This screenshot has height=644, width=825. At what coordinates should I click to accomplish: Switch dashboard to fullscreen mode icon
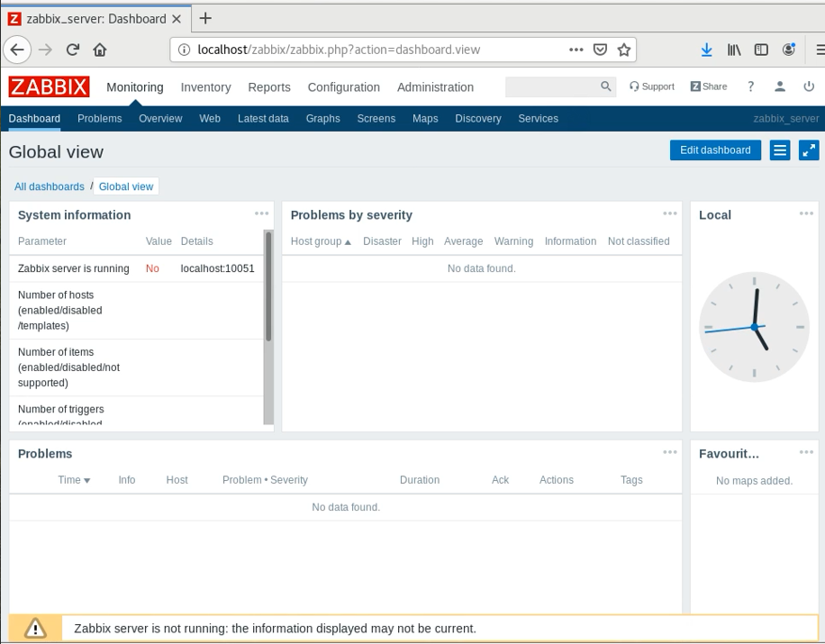coord(809,150)
